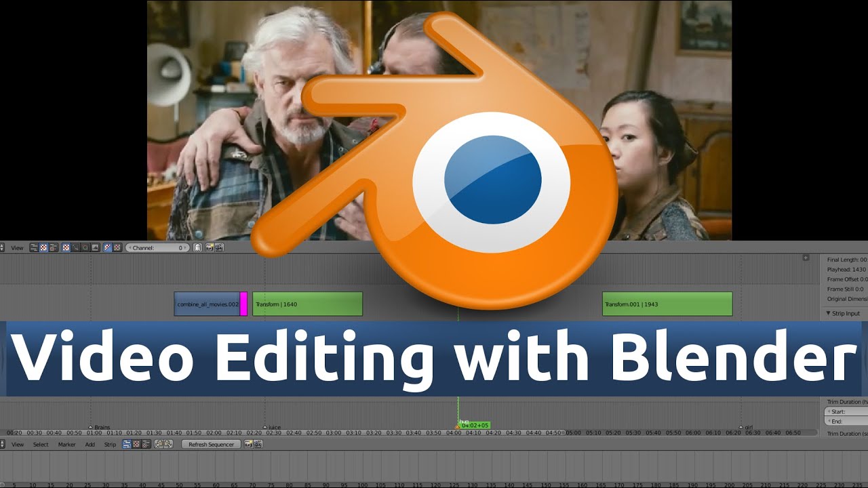868x488 pixels.
Task: Open editor type selector in the sequencer header
Action: 3,445
